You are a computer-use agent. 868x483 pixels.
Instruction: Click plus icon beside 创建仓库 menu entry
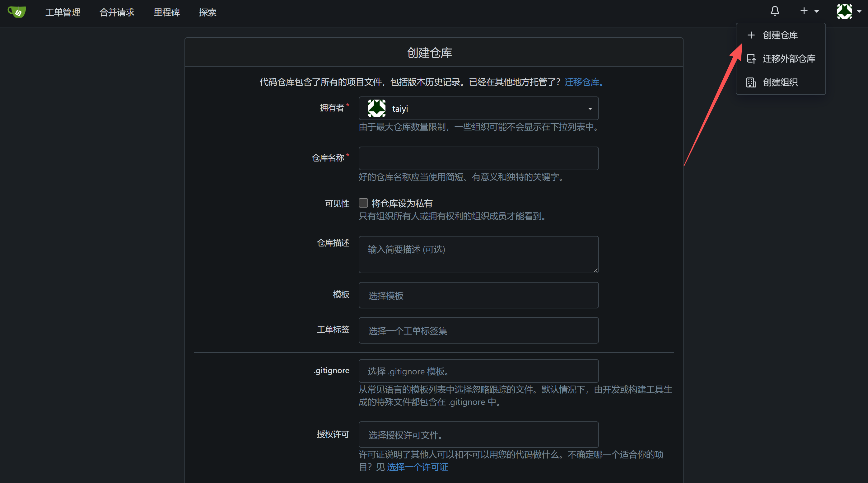pos(751,35)
